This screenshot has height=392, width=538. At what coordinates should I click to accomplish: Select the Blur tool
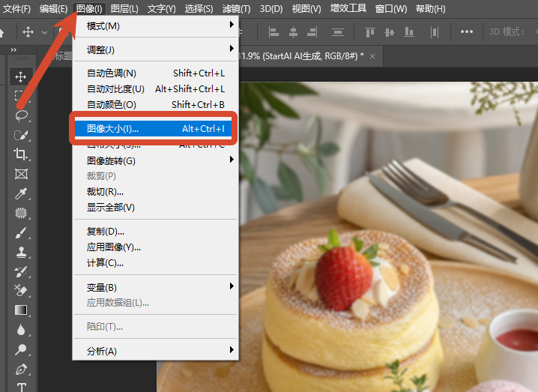[x=21, y=330]
